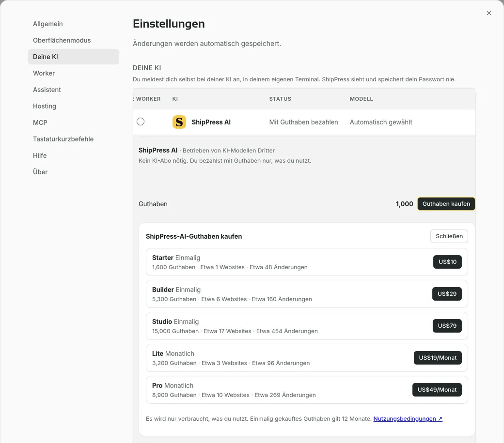Open the MCP settings section
The height and width of the screenshot is (443, 504).
(x=74, y=122)
